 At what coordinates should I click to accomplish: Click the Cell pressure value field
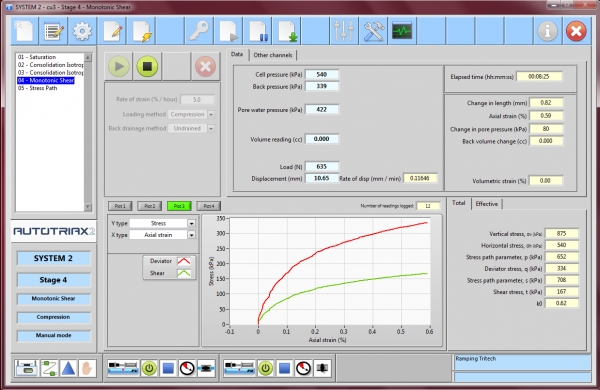pyautogui.click(x=322, y=75)
